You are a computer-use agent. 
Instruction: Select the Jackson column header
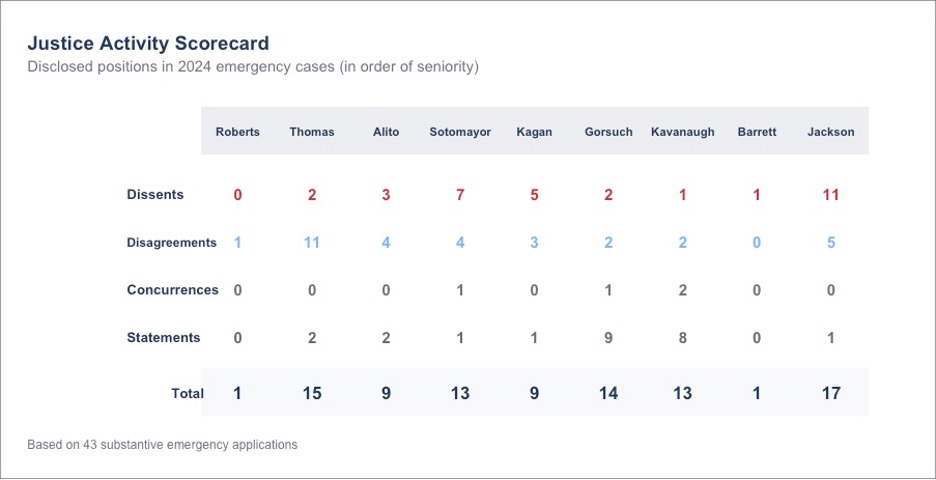point(831,132)
